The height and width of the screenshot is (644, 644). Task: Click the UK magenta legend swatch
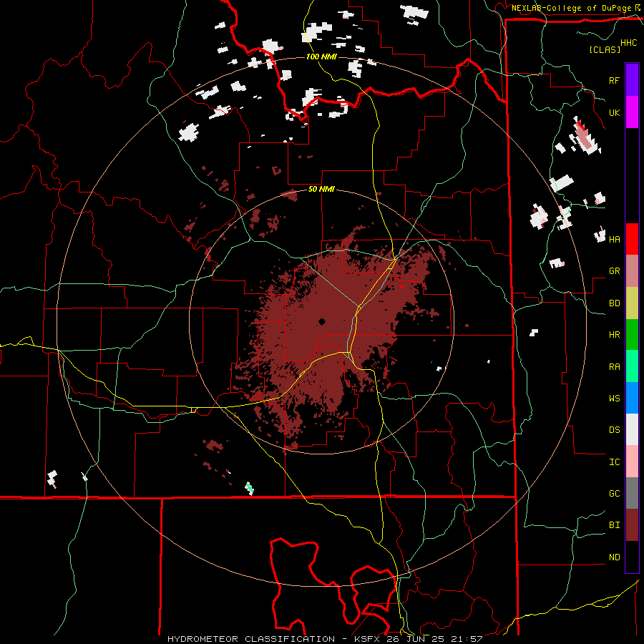tap(632, 112)
